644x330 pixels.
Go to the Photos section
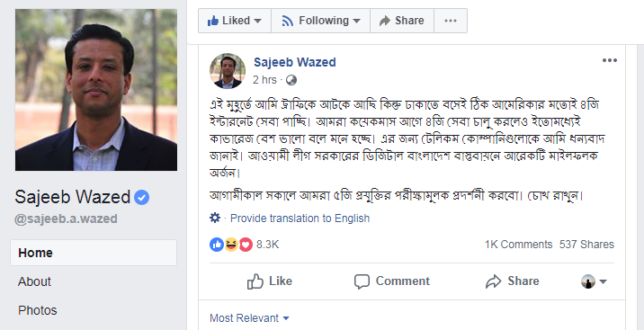click(x=38, y=310)
